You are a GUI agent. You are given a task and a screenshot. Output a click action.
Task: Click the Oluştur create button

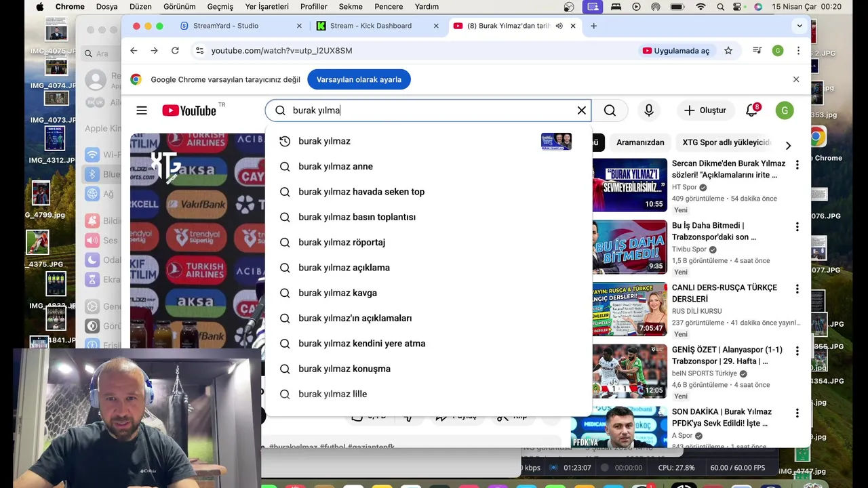tap(705, 110)
